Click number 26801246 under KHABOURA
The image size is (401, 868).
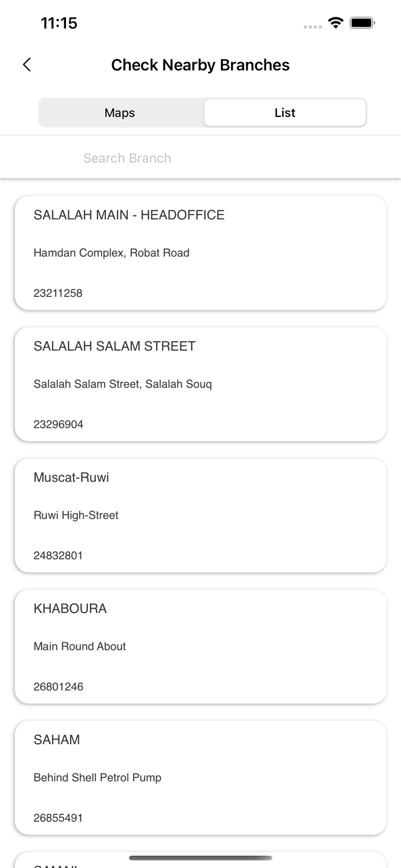coord(58,686)
